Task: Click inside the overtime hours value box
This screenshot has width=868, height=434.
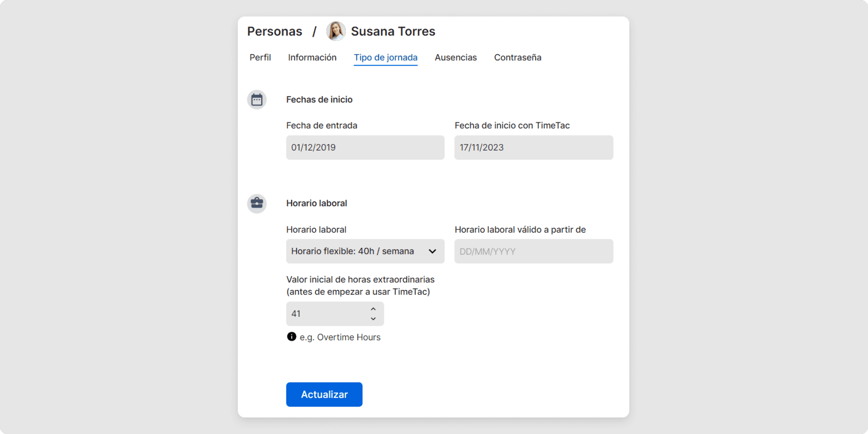Action: pyautogui.click(x=325, y=314)
